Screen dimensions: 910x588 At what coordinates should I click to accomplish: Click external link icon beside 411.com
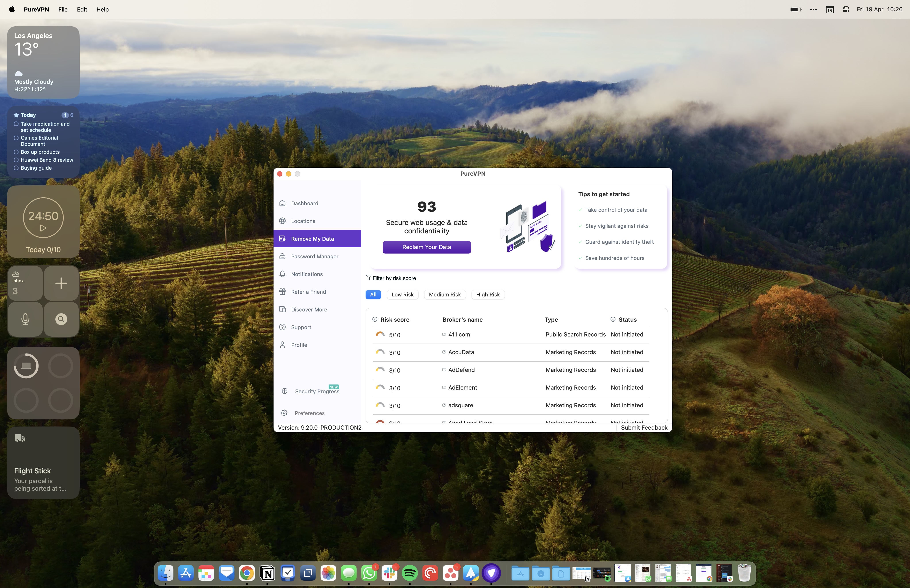[444, 334]
